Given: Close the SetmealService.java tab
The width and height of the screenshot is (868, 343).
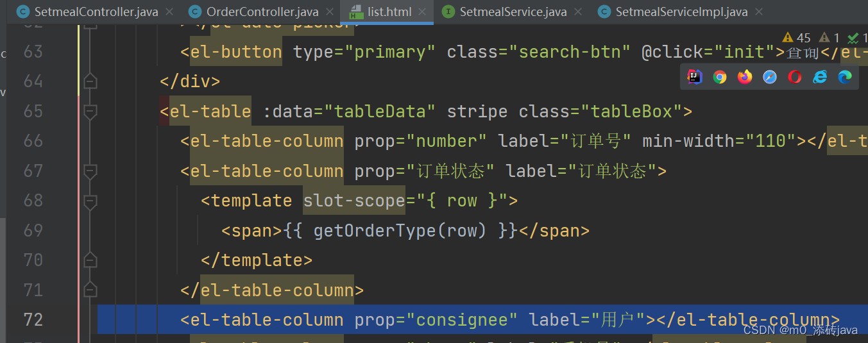Looking at the screenshot, I should click(x=579, y=12).
